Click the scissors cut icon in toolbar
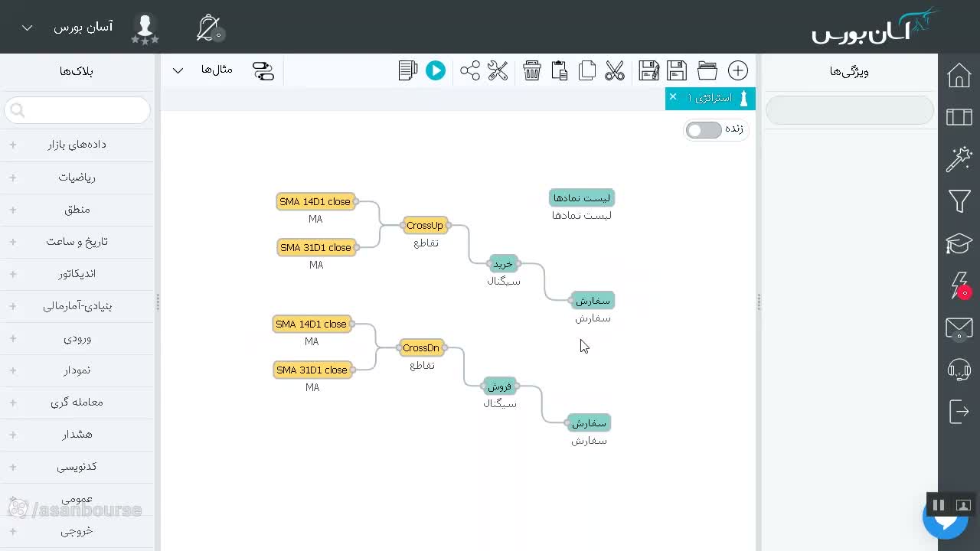 615,70
